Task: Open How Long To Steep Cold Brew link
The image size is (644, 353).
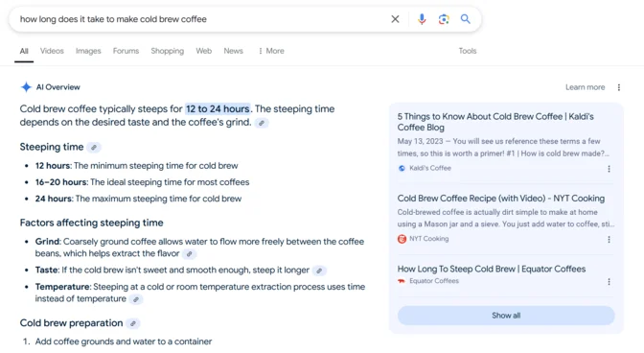Action: coord(492,269)
